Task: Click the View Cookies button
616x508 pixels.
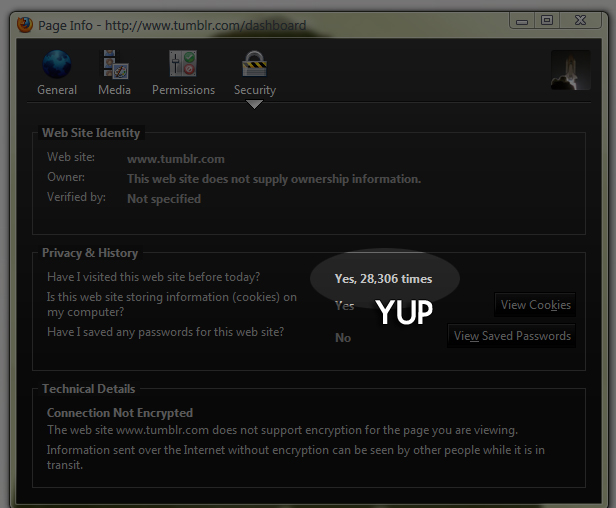Action: click(x=535, y=305)
